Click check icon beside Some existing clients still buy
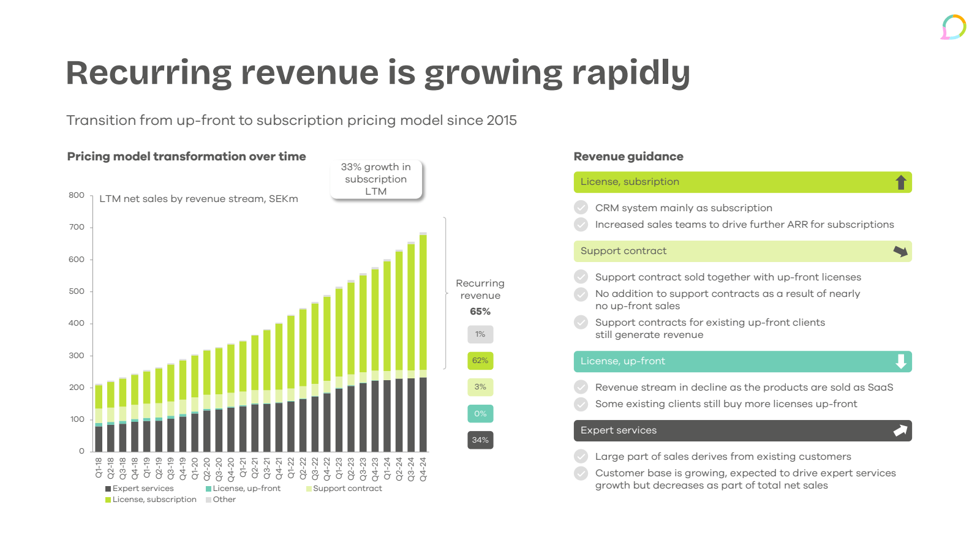 pos(581,404)
